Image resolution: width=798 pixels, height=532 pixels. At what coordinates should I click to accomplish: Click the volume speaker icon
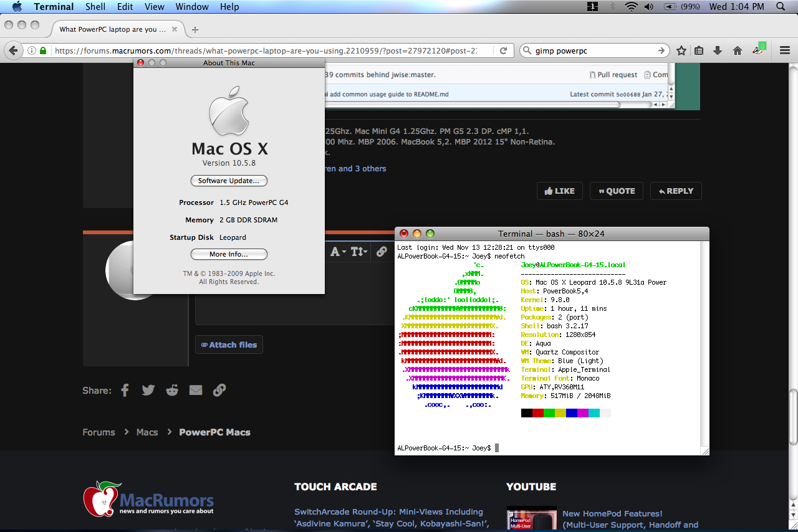(x=649, y=7)
